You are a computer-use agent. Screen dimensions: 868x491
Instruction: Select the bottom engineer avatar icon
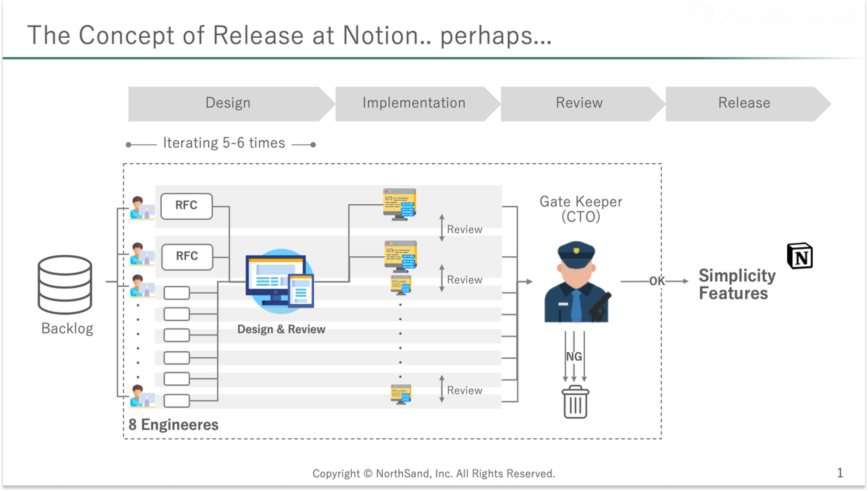[x=142, y=396]
